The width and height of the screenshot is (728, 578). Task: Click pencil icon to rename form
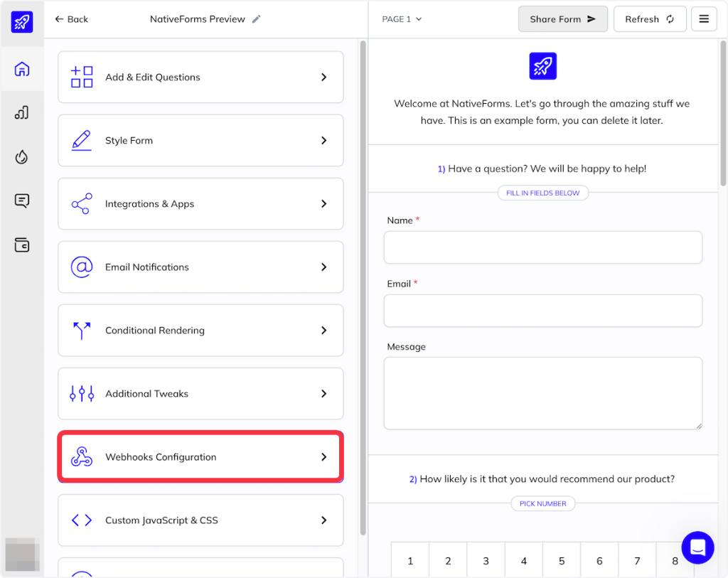pyautogui.click(x=257, y=19)
